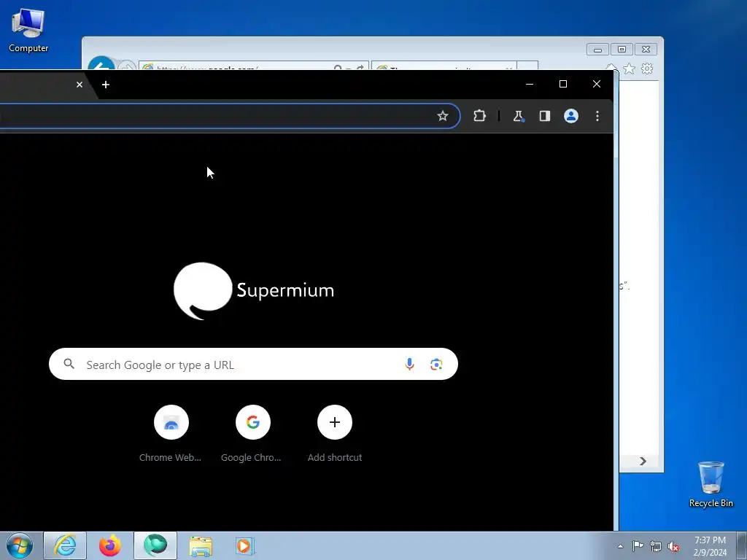Click the muted volume tray icon
Screen dimensions: 747x560
click(x=673, y=546)
